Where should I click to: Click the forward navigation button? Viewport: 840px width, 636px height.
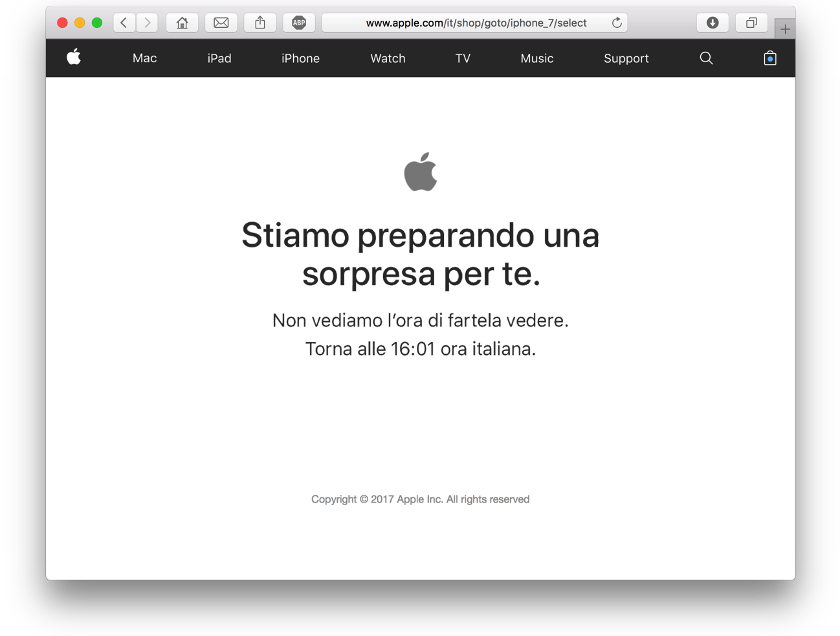(x=147, y=22)
